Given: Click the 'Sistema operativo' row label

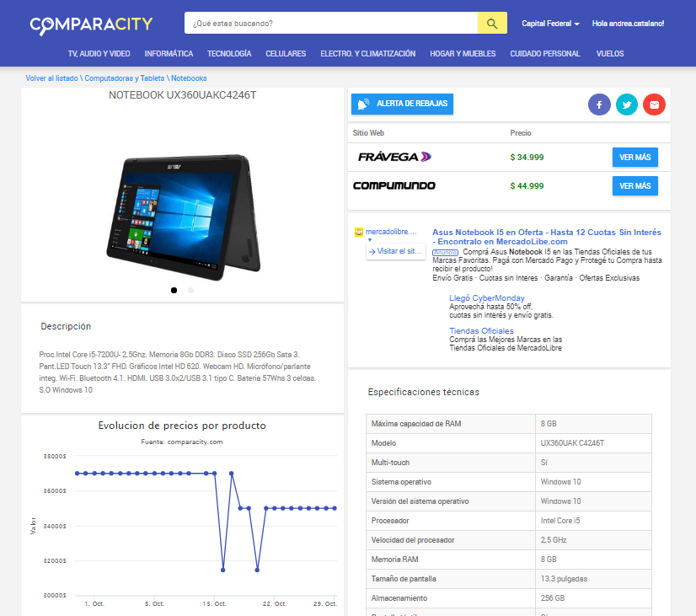Looking at the screenshot, I should (x=401, y=482).
